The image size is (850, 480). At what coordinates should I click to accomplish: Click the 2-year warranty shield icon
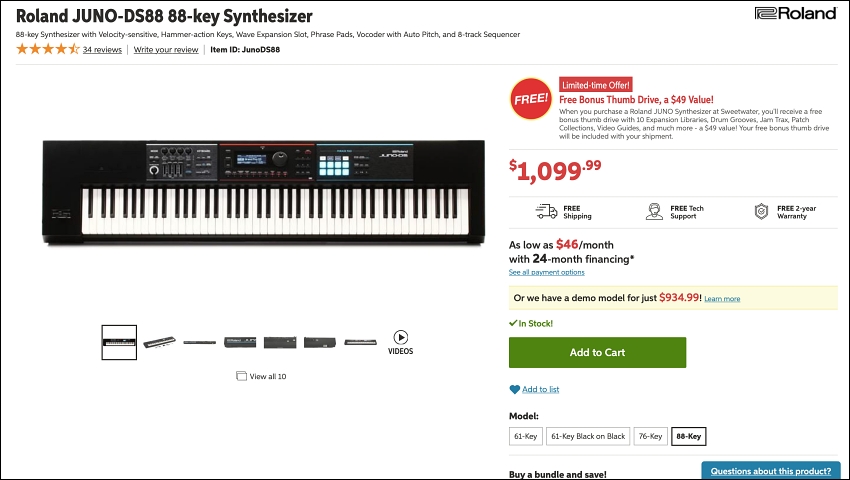(761, 212)
